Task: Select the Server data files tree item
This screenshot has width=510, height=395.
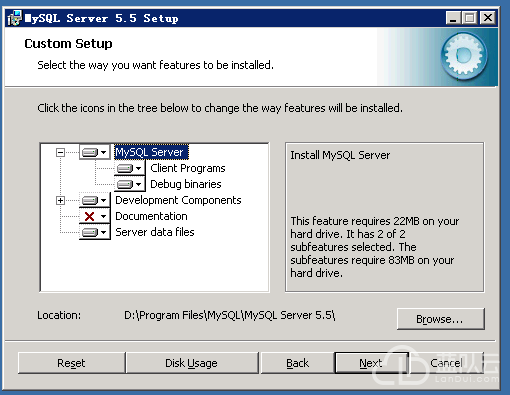Action: [155, 232]
